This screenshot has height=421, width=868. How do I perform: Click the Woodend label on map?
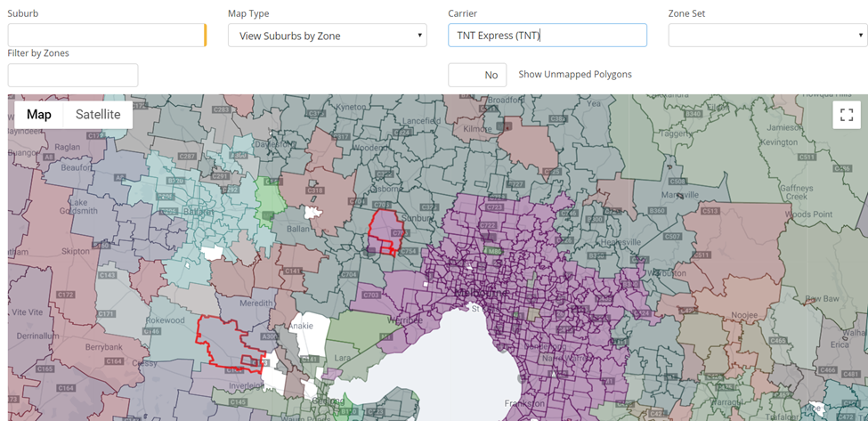368,148
